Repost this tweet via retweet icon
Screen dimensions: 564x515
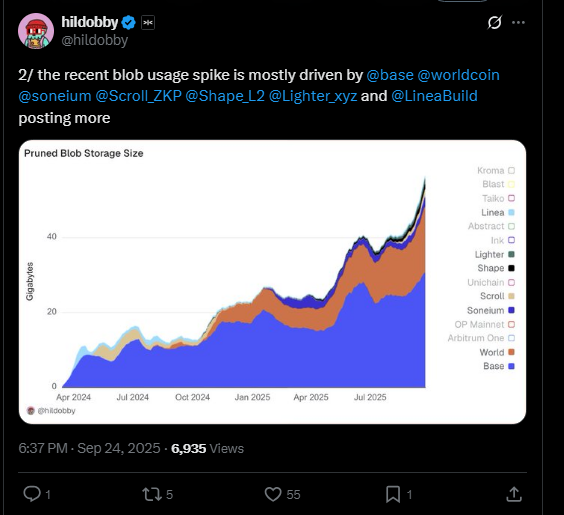pyautogui.click(x=152, y=494)
